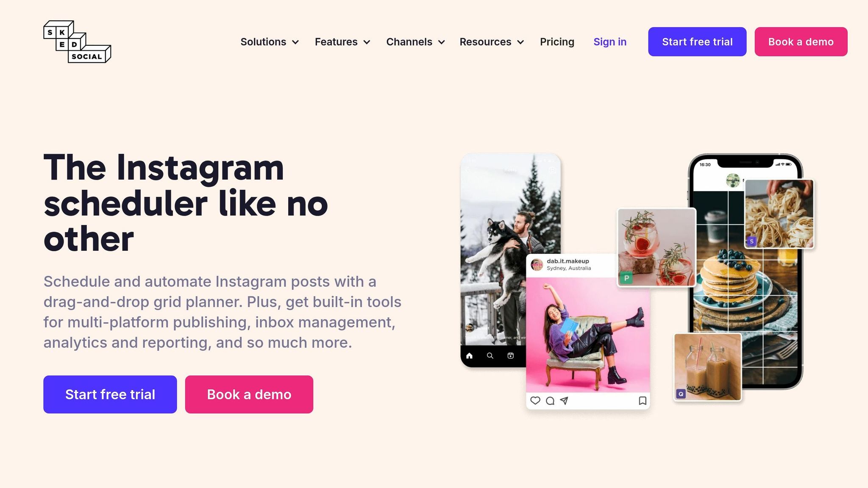This screenshot has height=488, width=868.
Task: Tap the home icon in the phone mockup
Action: click(x=469, y=356)
